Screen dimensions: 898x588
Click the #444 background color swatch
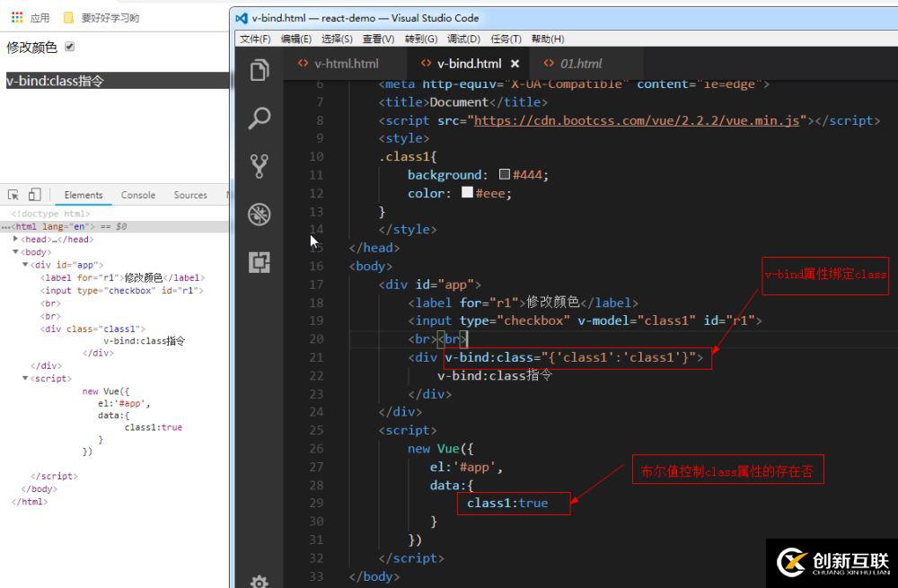(x=504, y=174)
